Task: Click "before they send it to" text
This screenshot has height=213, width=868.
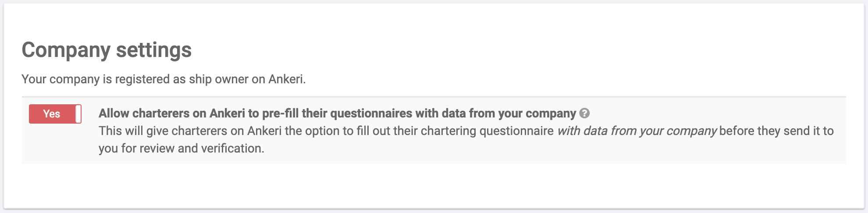Action: [776, 131]
